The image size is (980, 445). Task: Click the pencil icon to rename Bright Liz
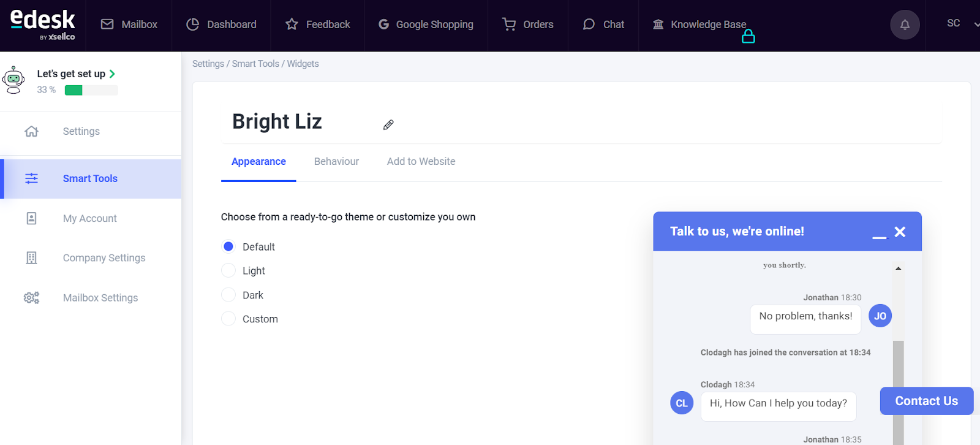click(x=388, y=125)
